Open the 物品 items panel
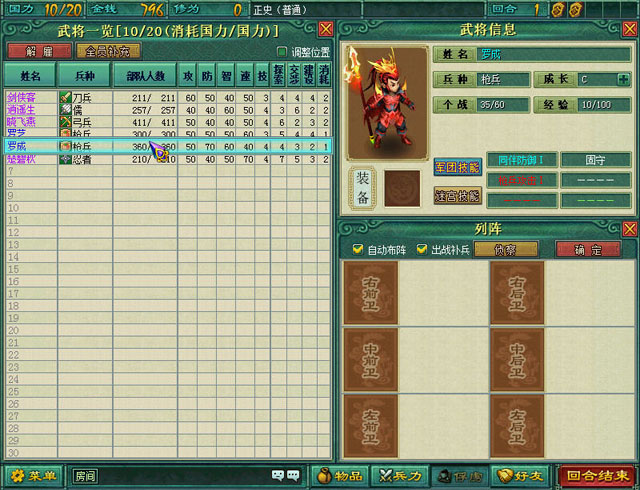The image size is (640, 490). (340, 476)
